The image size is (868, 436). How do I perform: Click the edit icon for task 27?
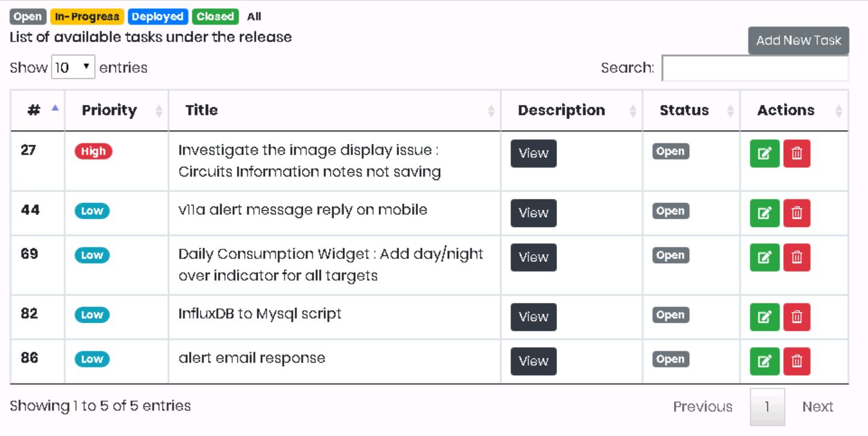pyautogui.click(x=764, y=153)
